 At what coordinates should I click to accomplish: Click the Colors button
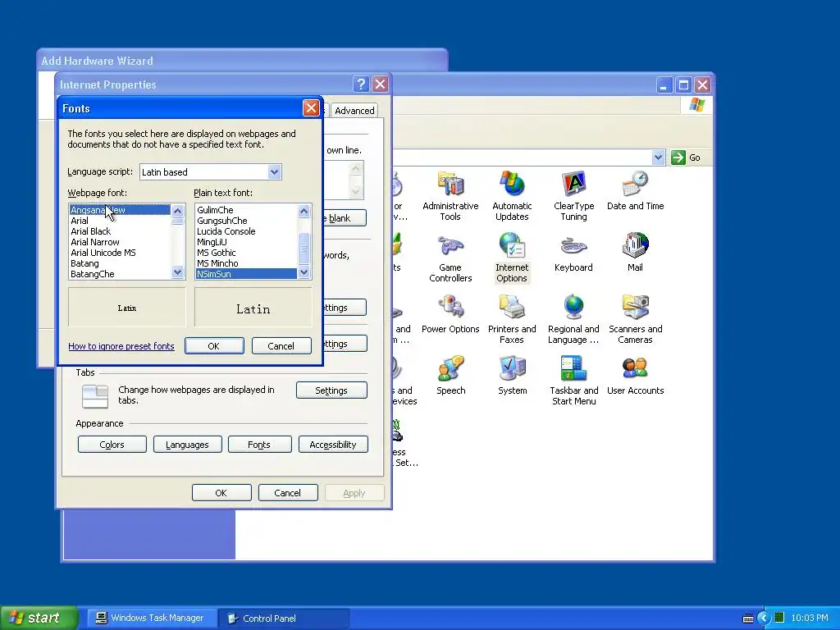click(112, 445)
